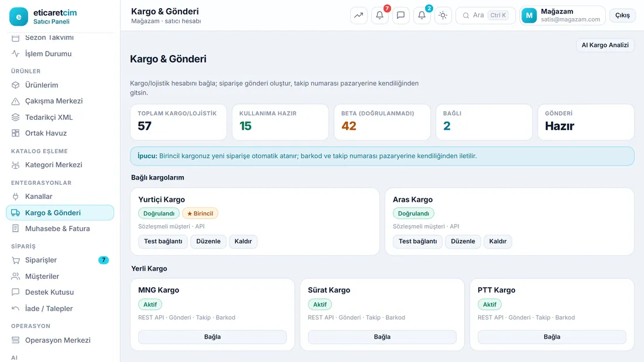
Task: Open Ürünlerim menu item
Action: click(x=60, y=85)
